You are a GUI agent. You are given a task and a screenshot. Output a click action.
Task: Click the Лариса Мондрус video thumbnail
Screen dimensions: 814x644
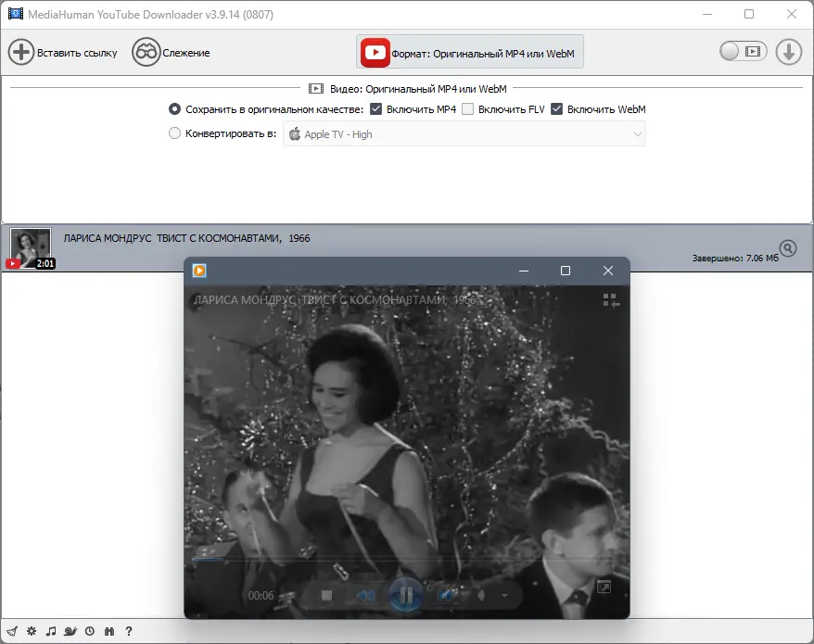31,247
